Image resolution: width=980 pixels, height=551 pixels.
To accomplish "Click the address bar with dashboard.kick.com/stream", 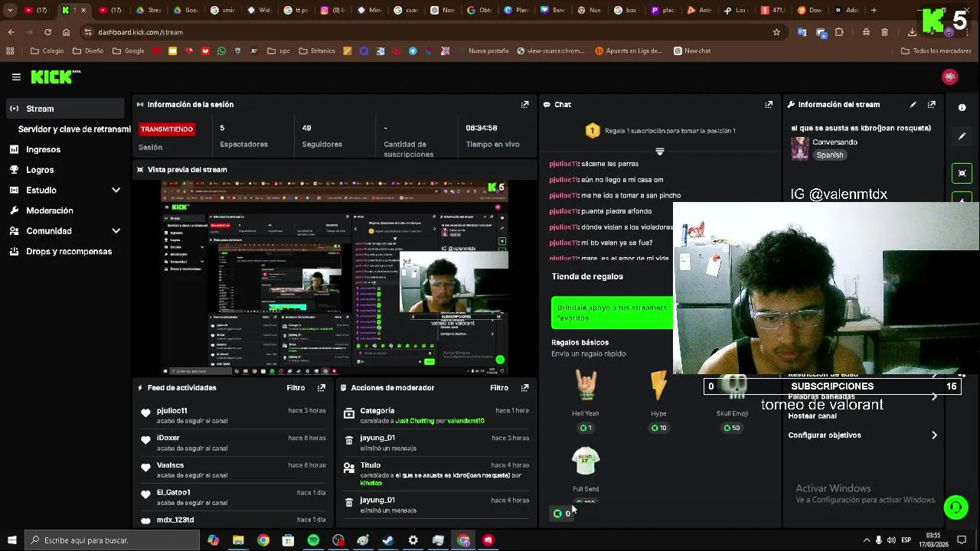I will (x=429, y=32).
